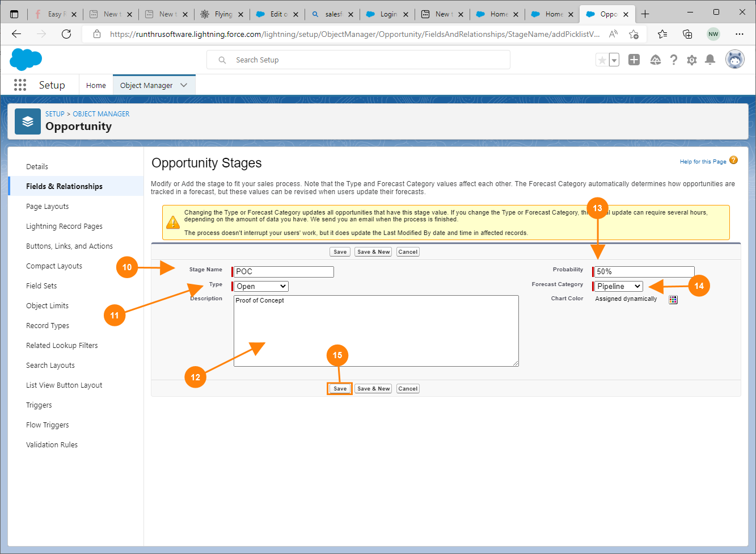Open the global actions plus icon

coord(634,60)
